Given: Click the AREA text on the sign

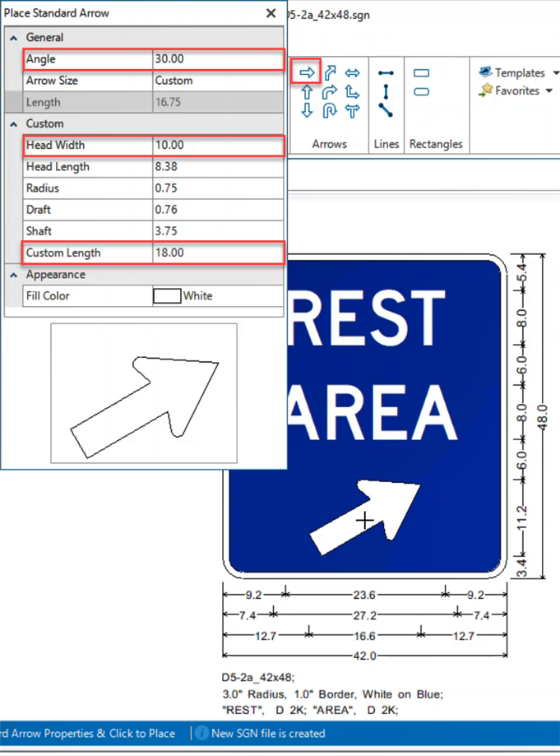Looking at the screenshot, I should click(372, 412).
